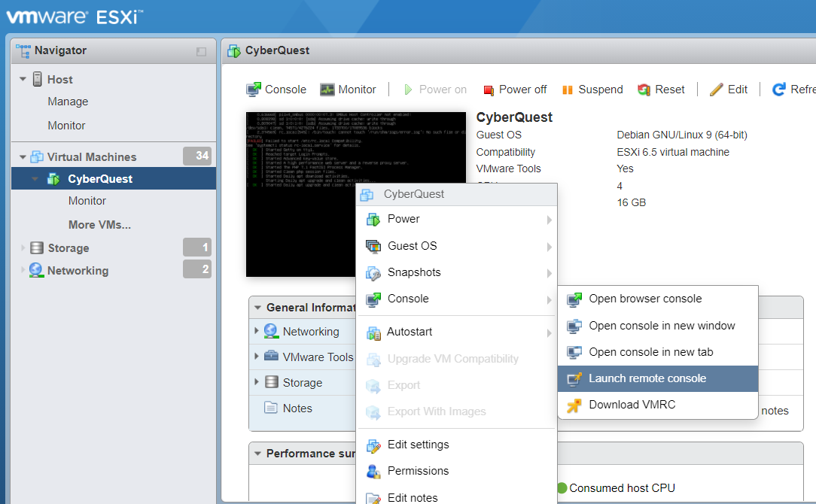
Task: Collapse the Performance summary panel
Action: tap(257, 454)
